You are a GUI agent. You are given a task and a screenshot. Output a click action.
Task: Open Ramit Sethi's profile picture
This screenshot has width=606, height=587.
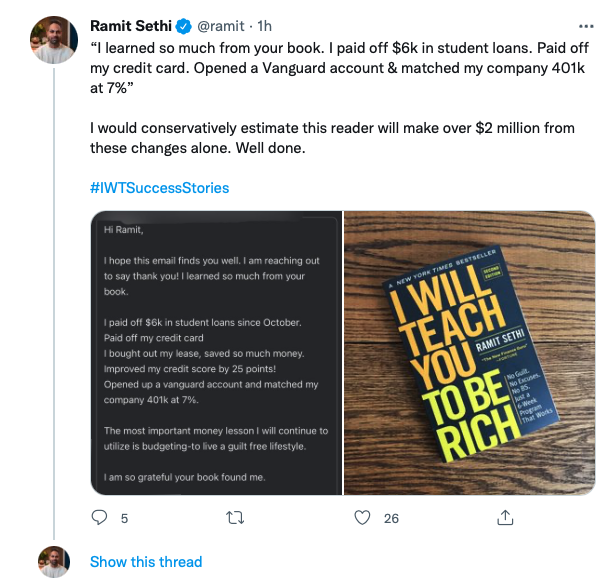coord(56,40)
